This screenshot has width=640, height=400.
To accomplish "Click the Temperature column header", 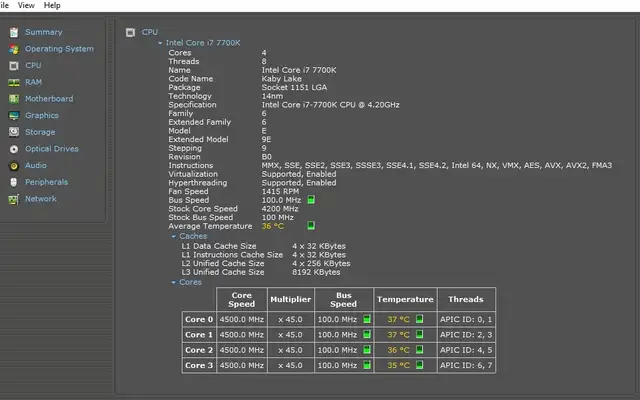I will [405, 300].
